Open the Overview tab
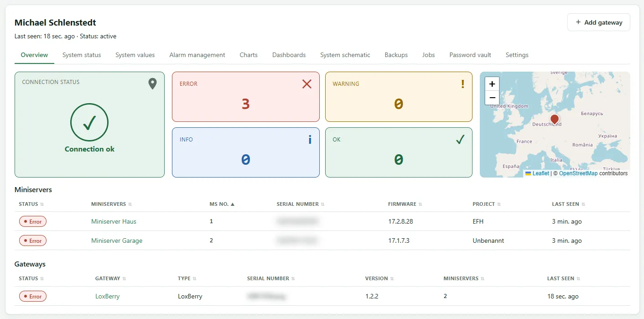The width and height of the screenshot is (644, 319). (34, 55)
